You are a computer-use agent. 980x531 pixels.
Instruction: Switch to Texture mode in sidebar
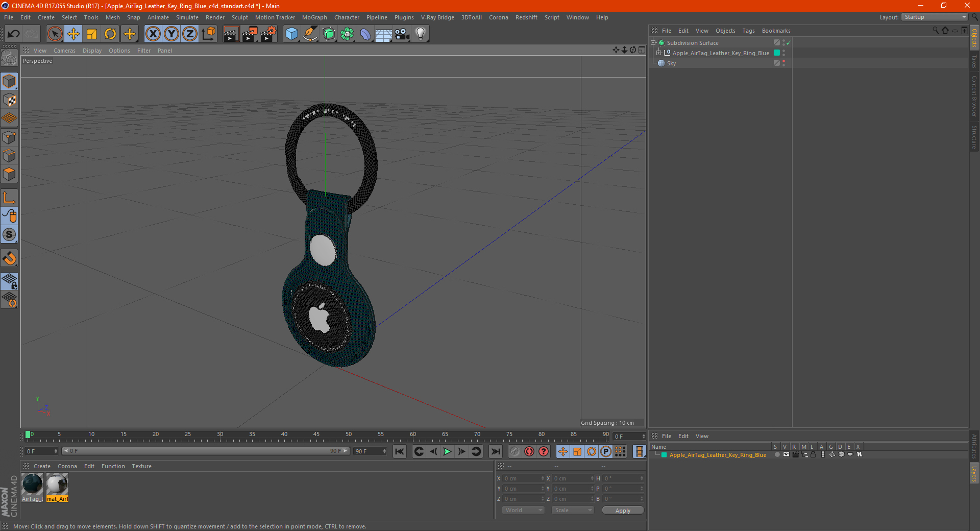tap(9, 100)
